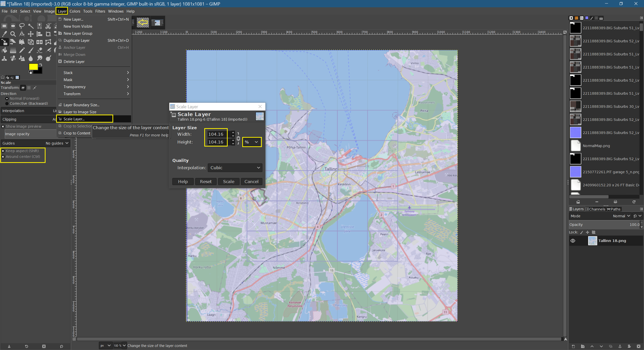
Task: Open the percent unit dropdown
Action: click(252, 142)
